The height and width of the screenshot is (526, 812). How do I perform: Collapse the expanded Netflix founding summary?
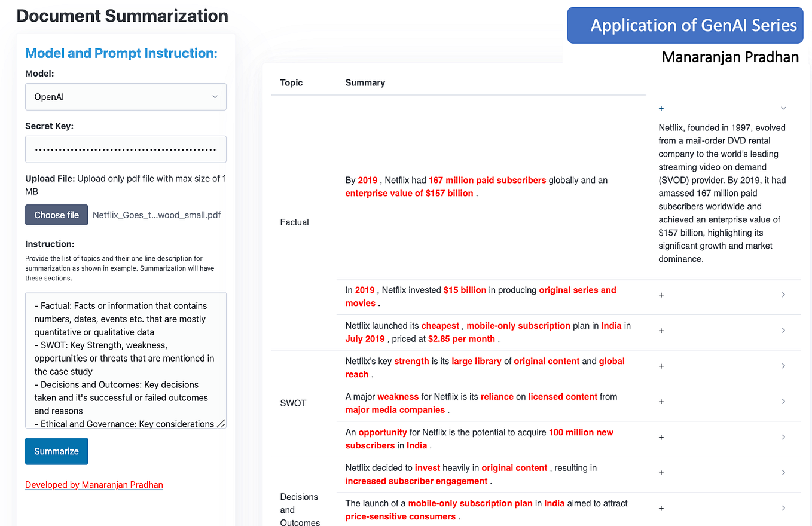783,108
